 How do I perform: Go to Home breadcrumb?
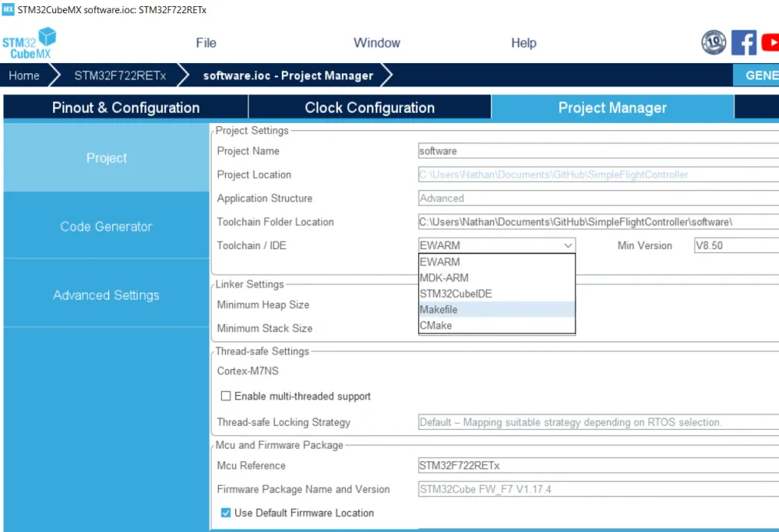point(24,76)
